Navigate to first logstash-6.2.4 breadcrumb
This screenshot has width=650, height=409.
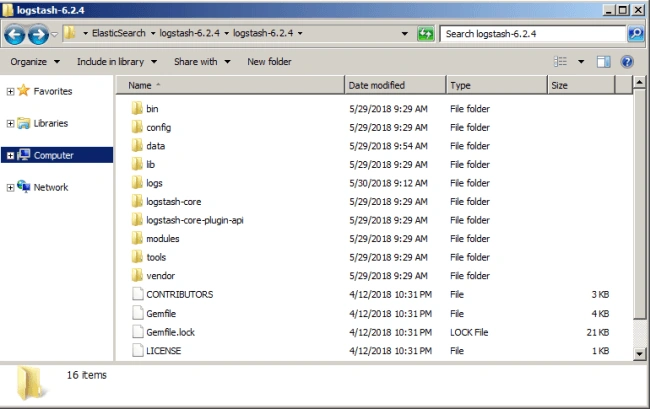click(189, 33)
